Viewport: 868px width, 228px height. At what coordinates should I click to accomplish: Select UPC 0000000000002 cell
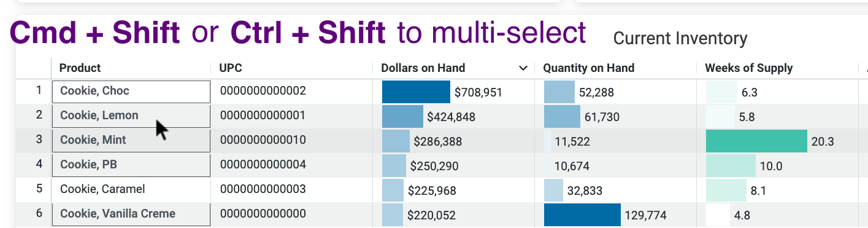(263, 91)
